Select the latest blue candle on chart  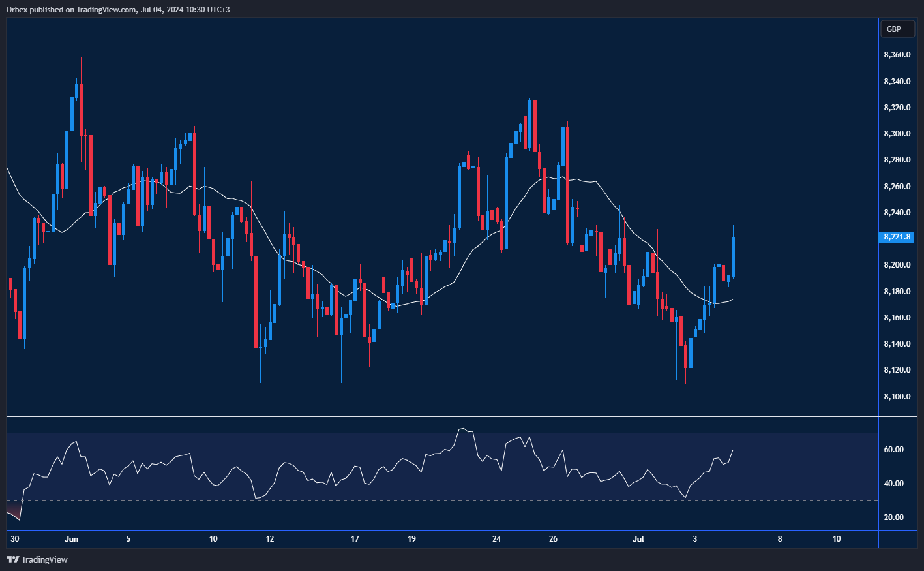[734, 256]
